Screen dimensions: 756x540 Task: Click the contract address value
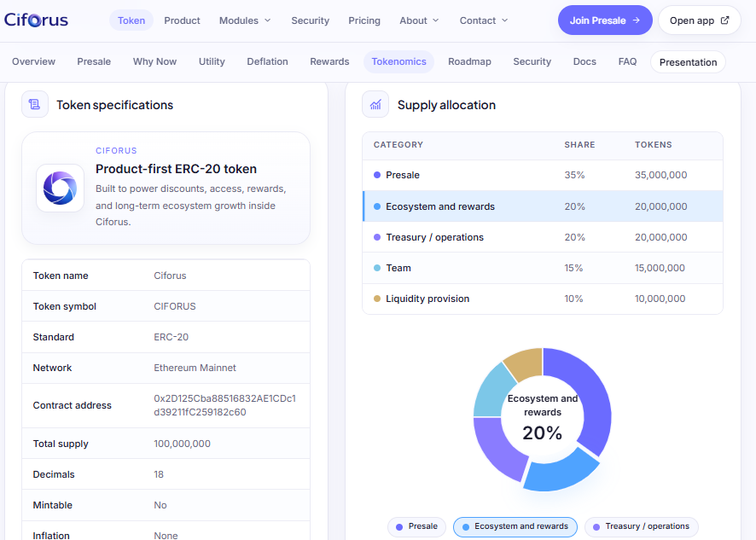point(224,405)
